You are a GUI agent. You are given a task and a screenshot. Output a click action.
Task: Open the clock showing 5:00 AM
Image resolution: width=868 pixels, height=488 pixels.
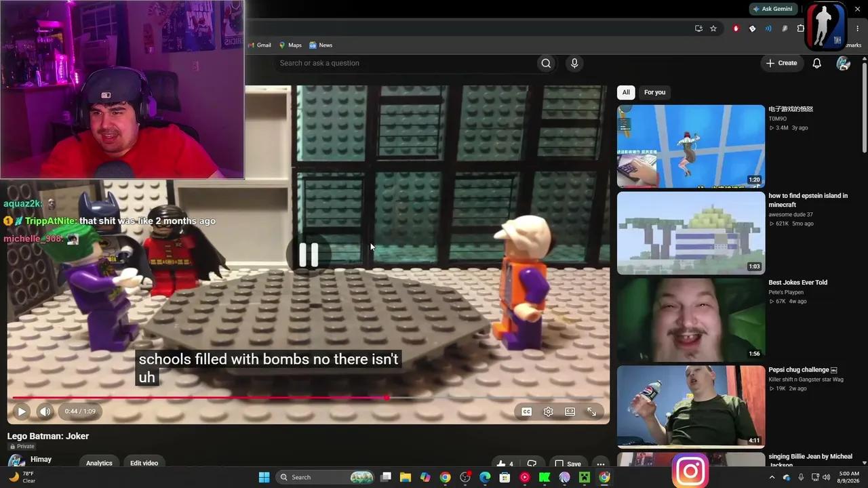849,477
